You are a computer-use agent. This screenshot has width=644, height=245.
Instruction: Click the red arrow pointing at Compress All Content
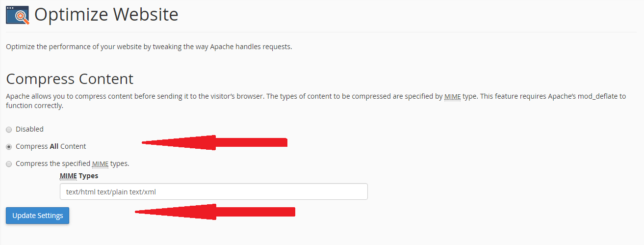point(214,142)
